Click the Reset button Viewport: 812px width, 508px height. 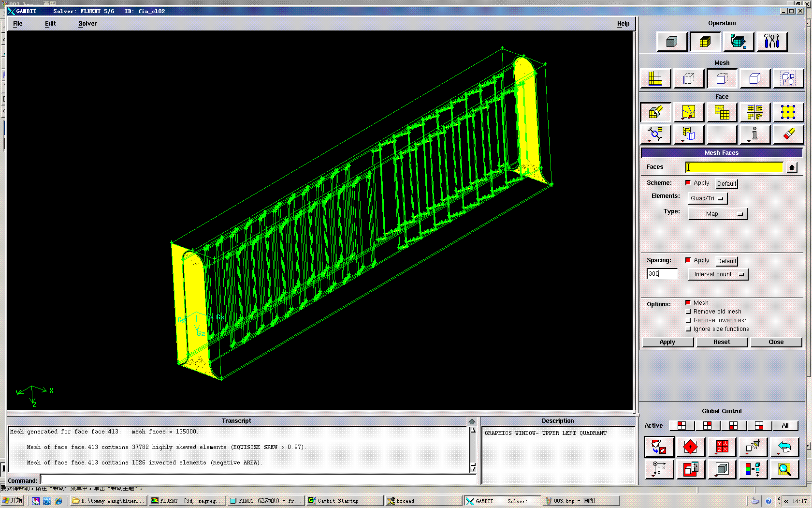[x=722, y=342]
